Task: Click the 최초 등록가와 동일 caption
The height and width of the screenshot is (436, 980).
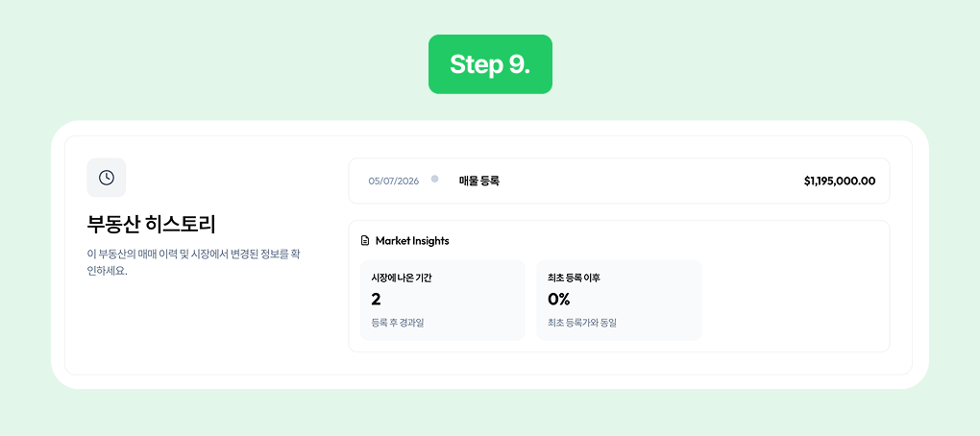Action: tap(582, 323)
